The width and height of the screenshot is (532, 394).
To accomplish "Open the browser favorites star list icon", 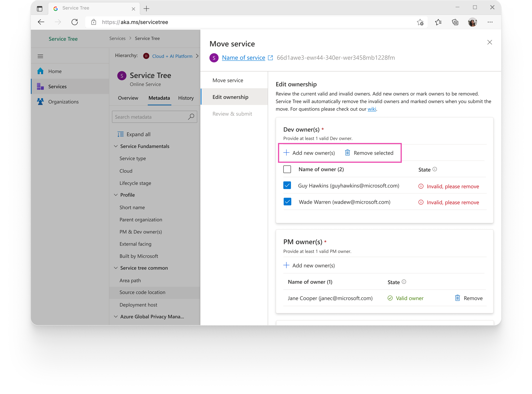I will [438, 22].
